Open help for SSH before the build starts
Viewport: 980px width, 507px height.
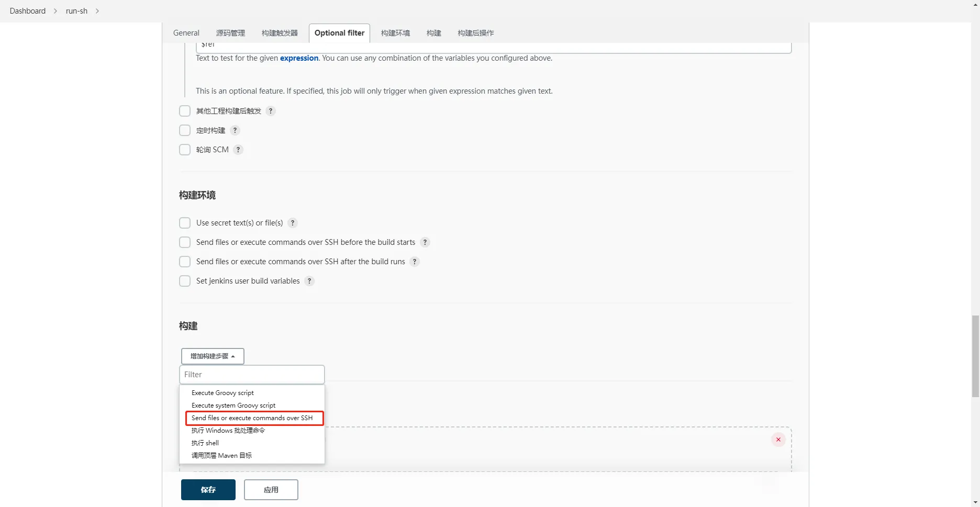[x=425, y=242]
